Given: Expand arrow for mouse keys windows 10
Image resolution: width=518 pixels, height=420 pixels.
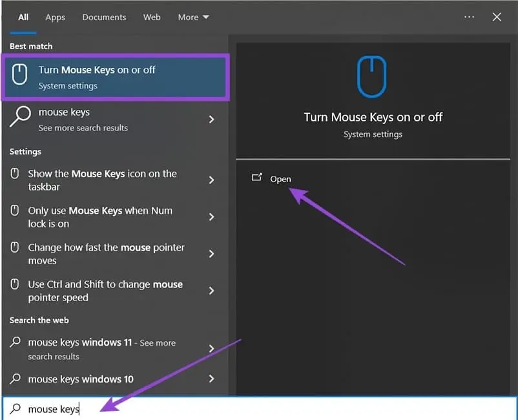Looking at the screenshot, I should pyautogui.click(x=211, y=379).
